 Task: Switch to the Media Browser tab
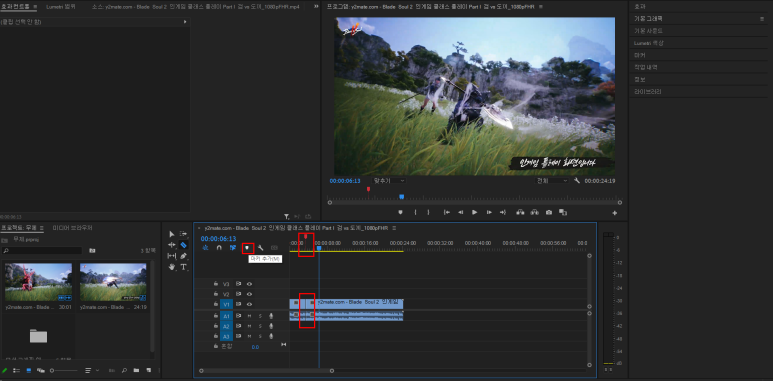pyautogui.click(x=72, y=228)
